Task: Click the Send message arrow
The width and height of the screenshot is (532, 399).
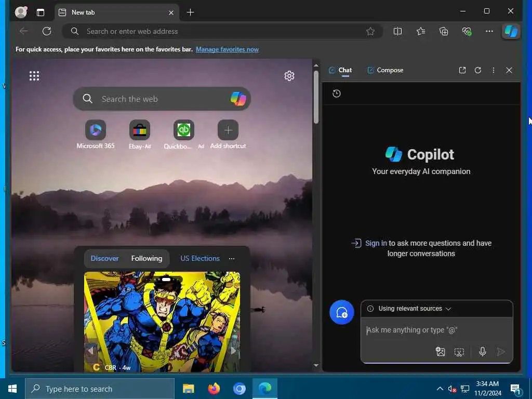Action: click(x=501, y=352)
